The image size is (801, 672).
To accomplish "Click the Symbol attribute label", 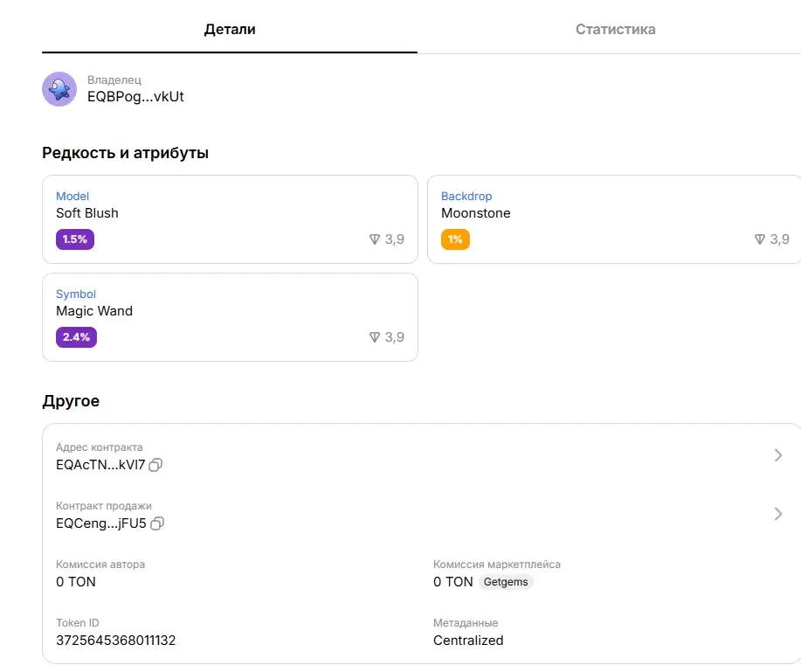I will click(76, 294).
